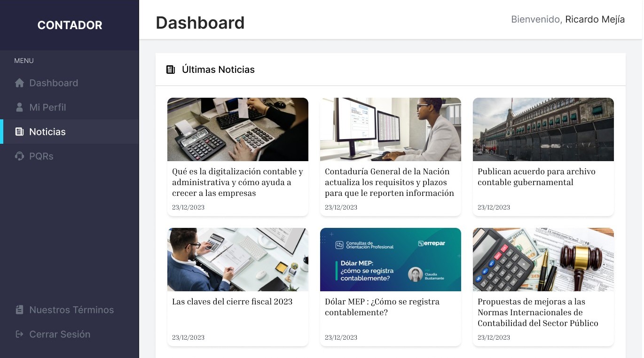Click the document icon beside Nuestros Términos

point(19,310)
